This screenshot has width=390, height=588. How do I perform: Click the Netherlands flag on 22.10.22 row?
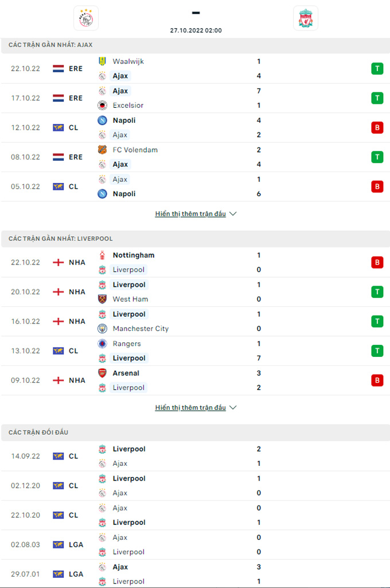58,69
